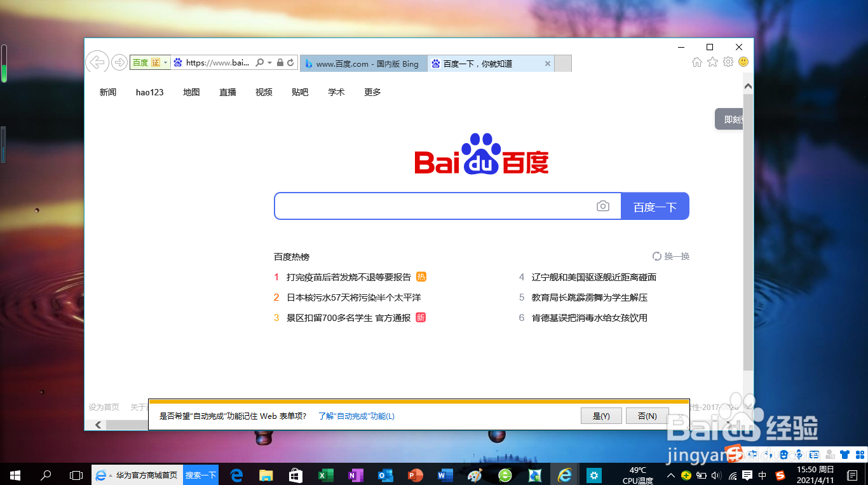This screenshot has width=868, height=485.
Task: Open the Favorites star icon
Action: pos(712,62)
